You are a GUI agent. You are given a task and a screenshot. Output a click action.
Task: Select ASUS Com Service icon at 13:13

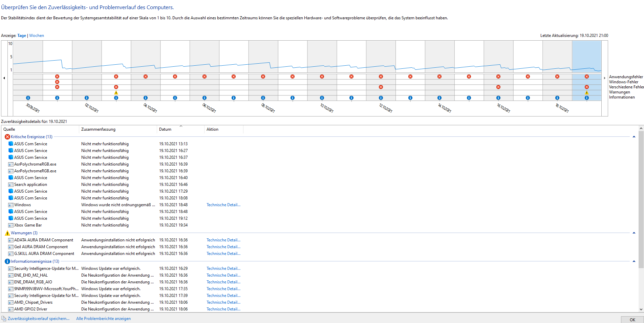pos(11,144)
